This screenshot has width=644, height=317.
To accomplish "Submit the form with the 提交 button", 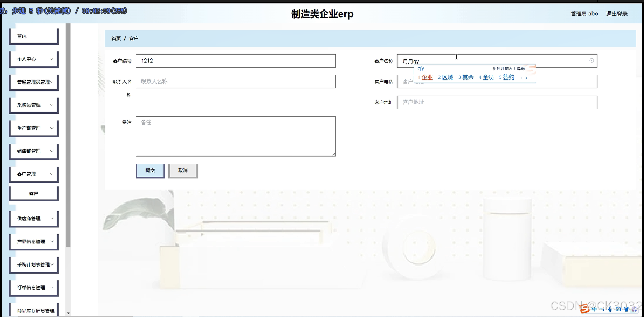I will pos(150,170).
